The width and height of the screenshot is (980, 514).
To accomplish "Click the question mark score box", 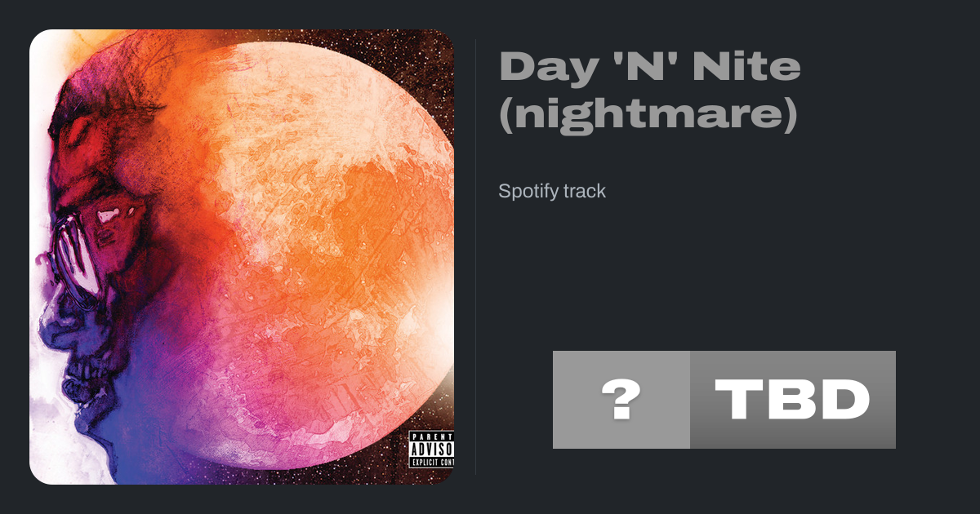I will pyautogui.click(x=621, y=400).
